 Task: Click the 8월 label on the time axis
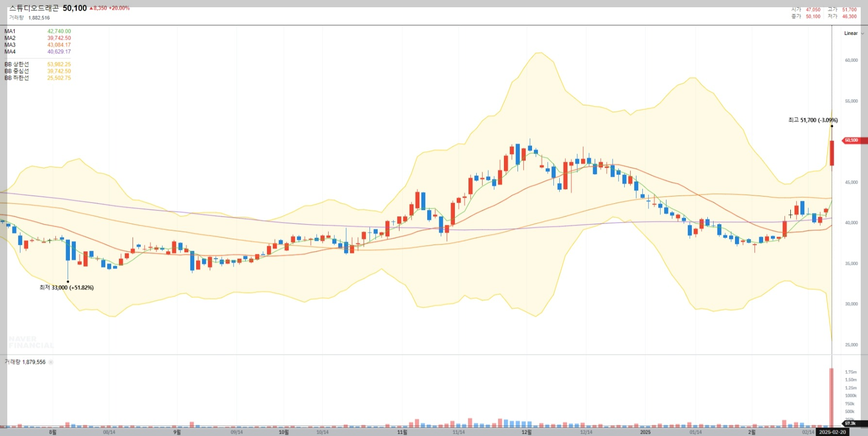[x=53, y=432]
